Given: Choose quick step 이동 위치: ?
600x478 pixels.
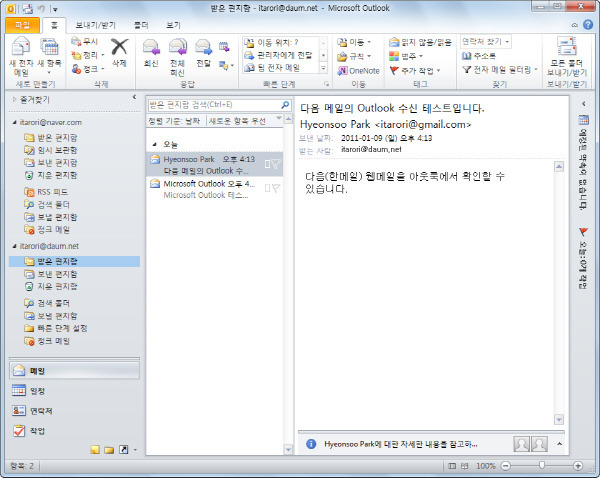Looking at the screenshot, I should coord(271,42).
